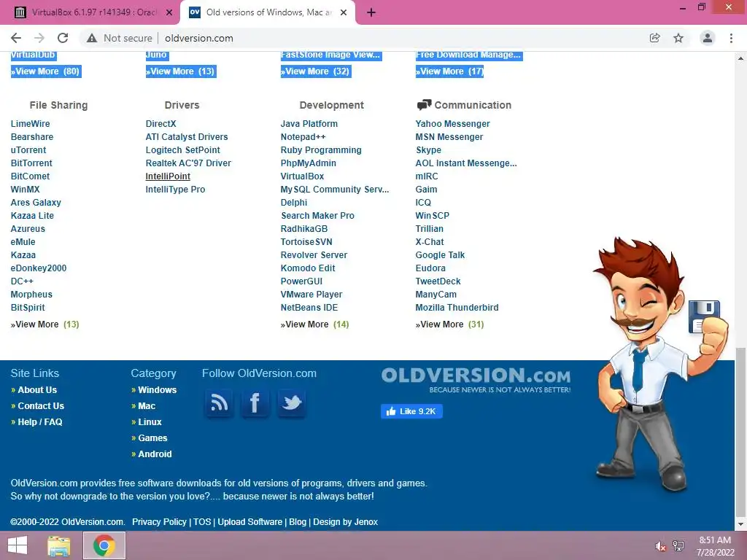Open the Free Download Manage... highlighted link
Screen dimensions: 747x560
(468, 55)
